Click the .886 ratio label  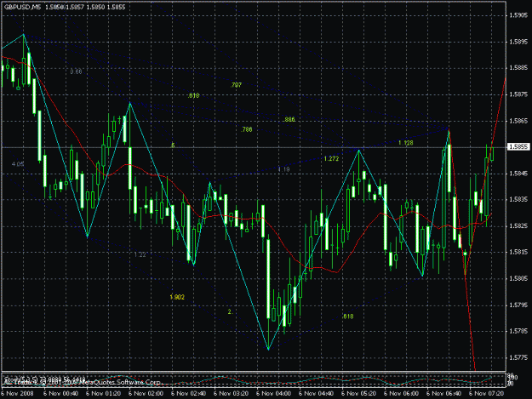click(x=289, y=120)
